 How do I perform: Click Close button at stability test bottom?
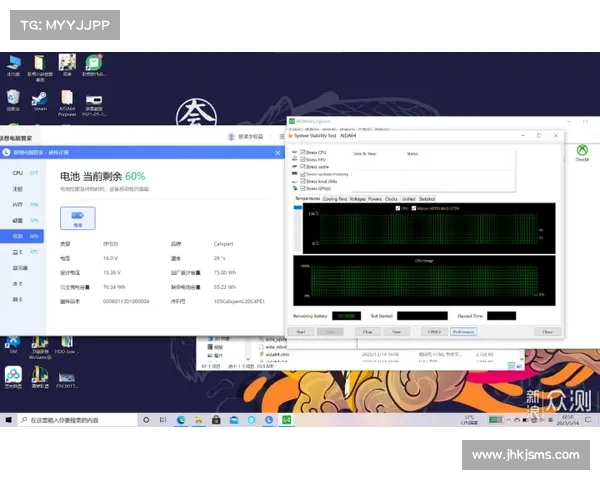click(x=548, y=332)
